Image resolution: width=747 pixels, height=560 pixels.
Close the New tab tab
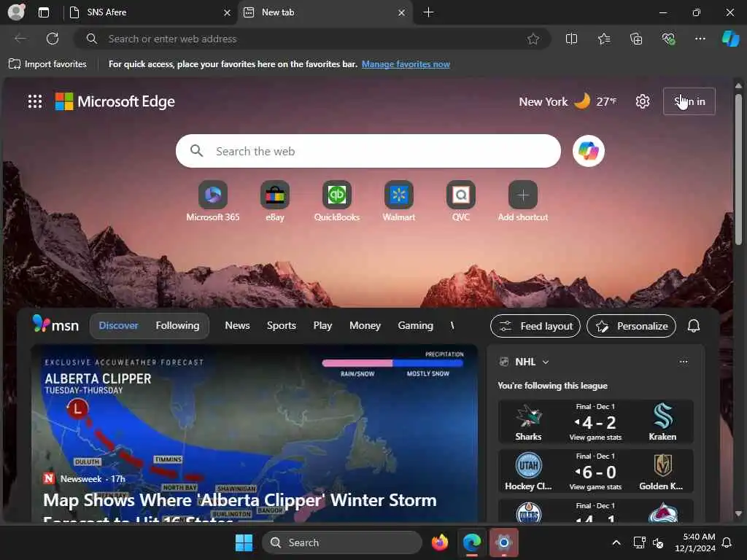tap(402, 12)
